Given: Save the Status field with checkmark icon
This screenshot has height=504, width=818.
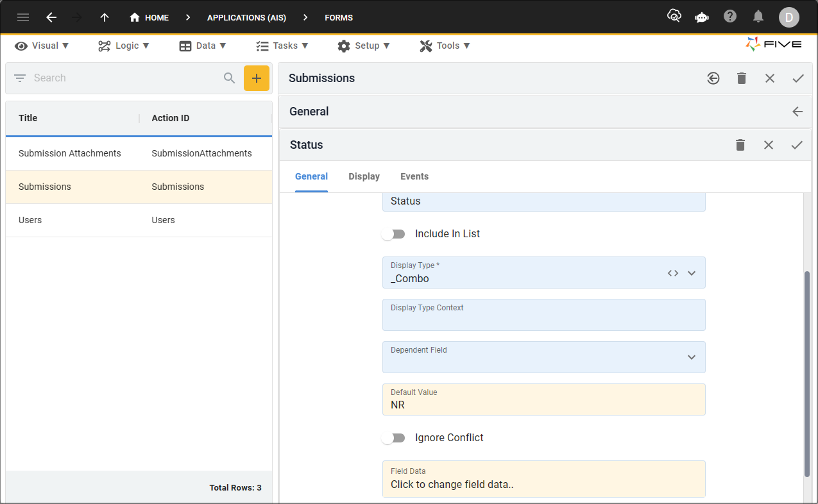Looking at the screenshot, I should [x=797, y=145].
